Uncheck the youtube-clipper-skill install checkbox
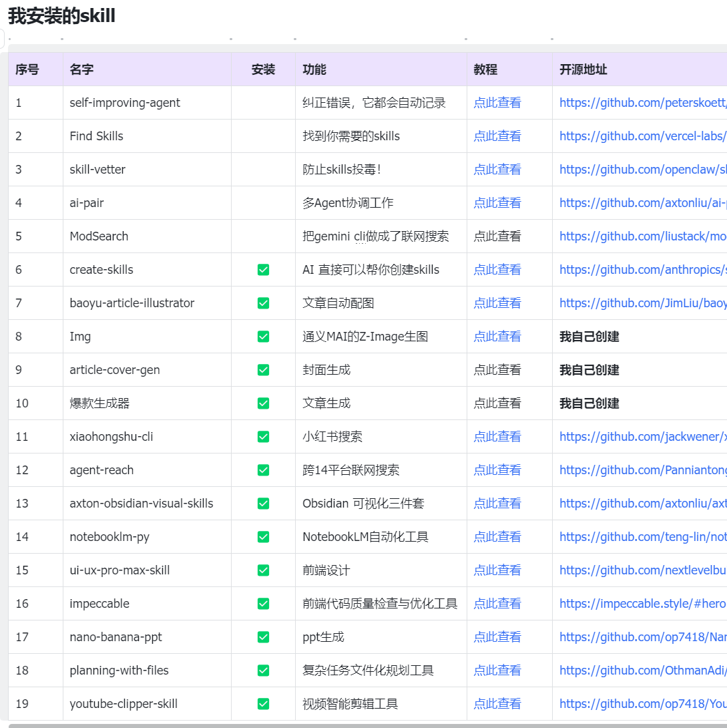The width and height of the screenshot is (727, 728). click(263, 704)
